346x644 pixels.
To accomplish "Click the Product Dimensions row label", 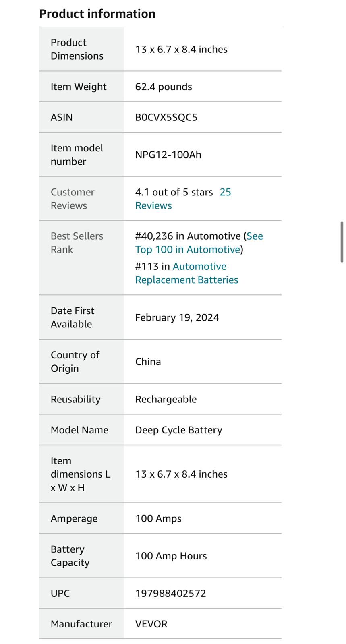I will tap(77, 49).
